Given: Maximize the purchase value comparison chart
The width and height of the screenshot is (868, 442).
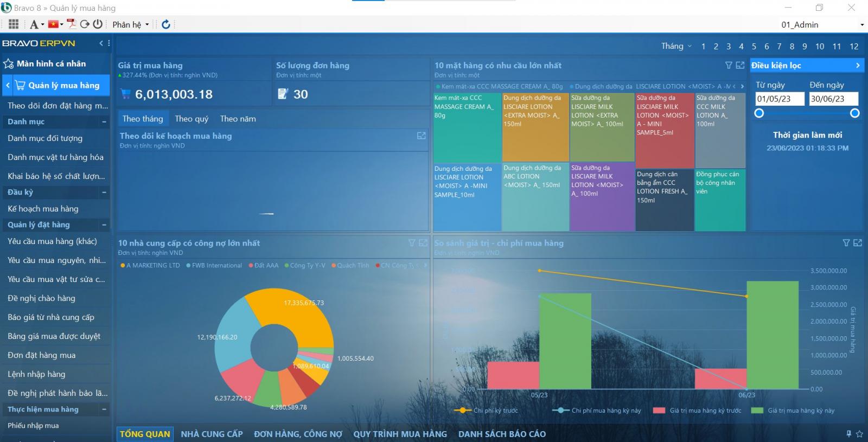Looking at the screenshot, I should pyautogui.click(x=858, y=243).
